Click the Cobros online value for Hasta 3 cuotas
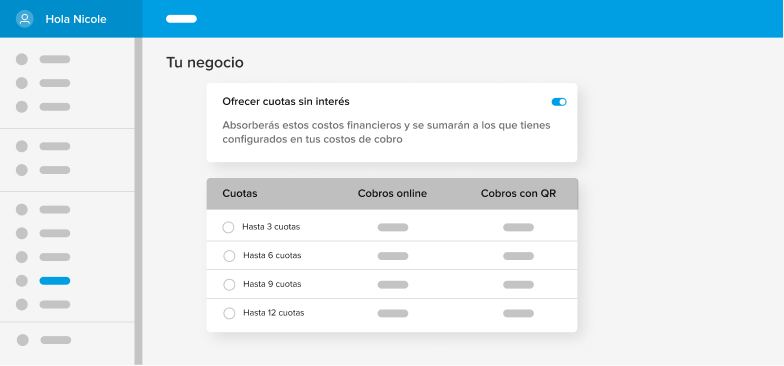This screenshot has height=366, width=784. pos(393,228)
